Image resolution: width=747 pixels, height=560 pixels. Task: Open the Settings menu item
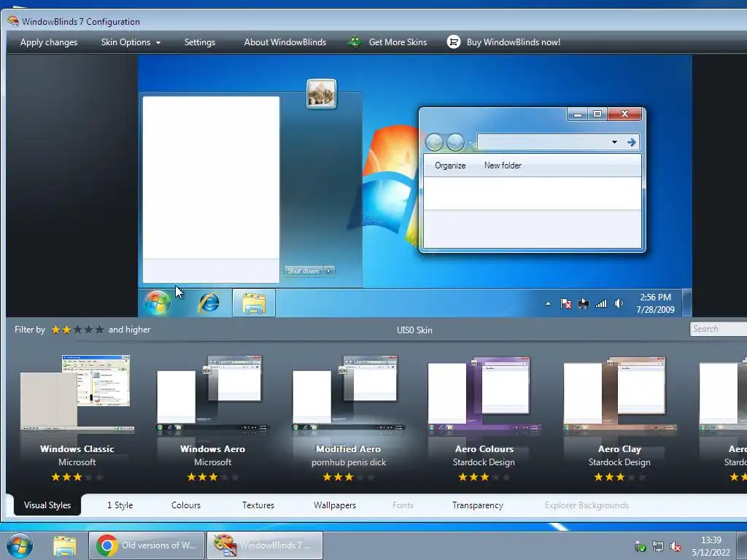click(200, 42)
